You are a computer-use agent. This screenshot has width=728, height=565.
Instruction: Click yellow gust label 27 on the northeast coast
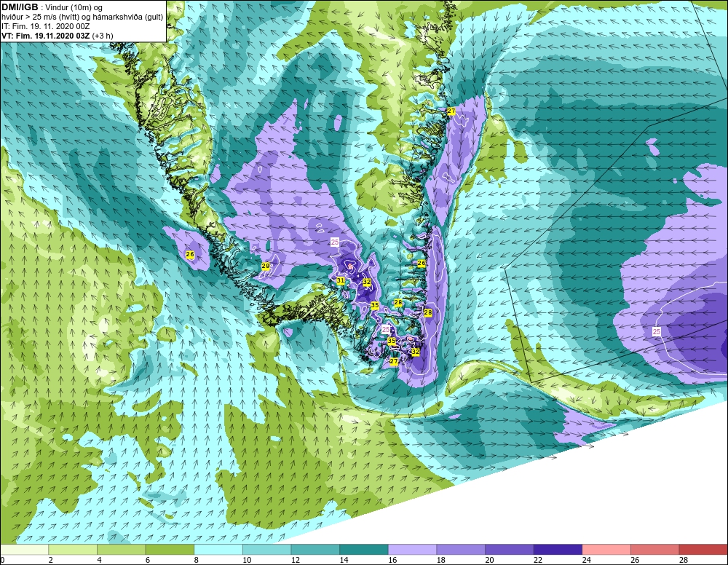tap(451, 111)
